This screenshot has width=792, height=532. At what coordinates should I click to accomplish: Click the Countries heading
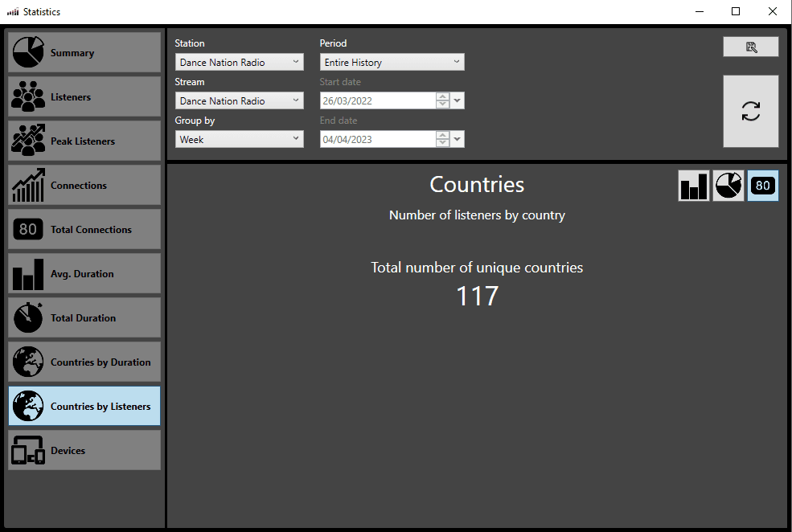477,184
